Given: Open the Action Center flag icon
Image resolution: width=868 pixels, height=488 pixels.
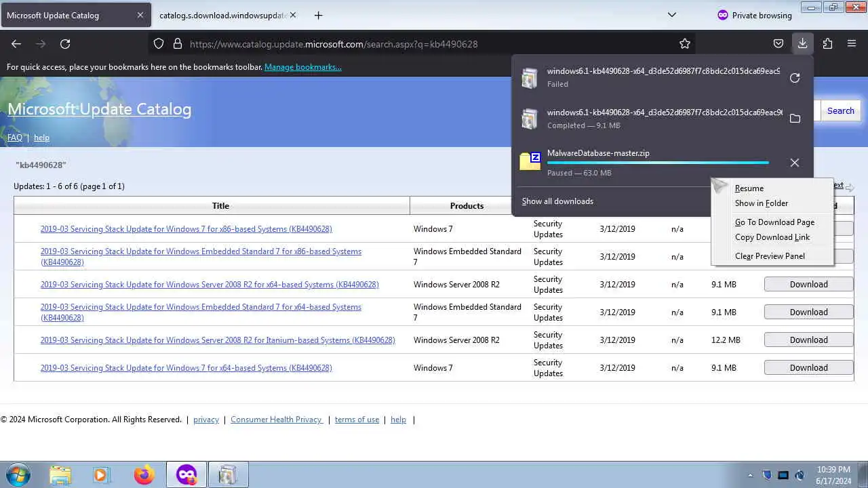Looking at the screenshot, I should coord(768,475).
